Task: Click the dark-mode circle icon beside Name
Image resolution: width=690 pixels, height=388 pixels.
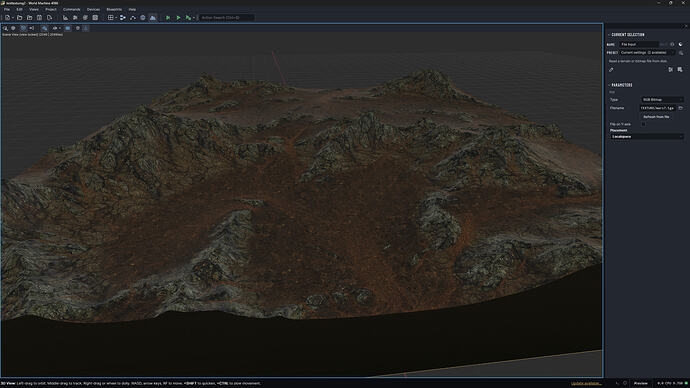Action: [x=680, y=44]
